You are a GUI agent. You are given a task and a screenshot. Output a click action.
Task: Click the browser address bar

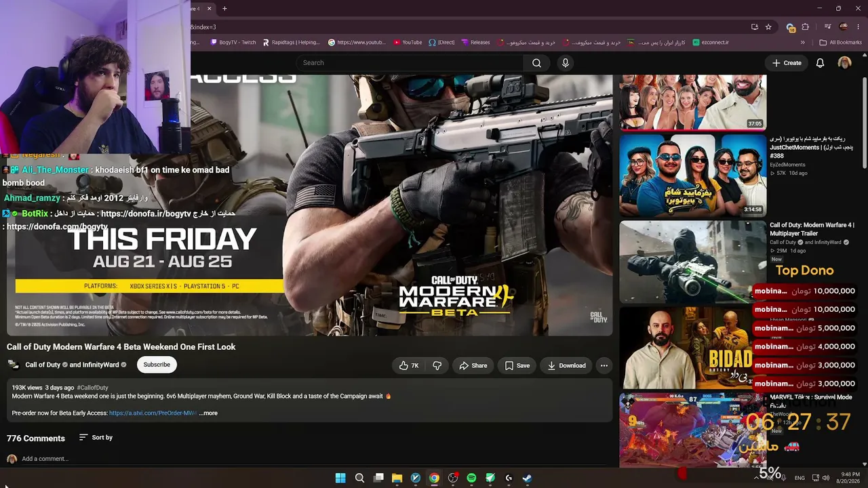468,27
